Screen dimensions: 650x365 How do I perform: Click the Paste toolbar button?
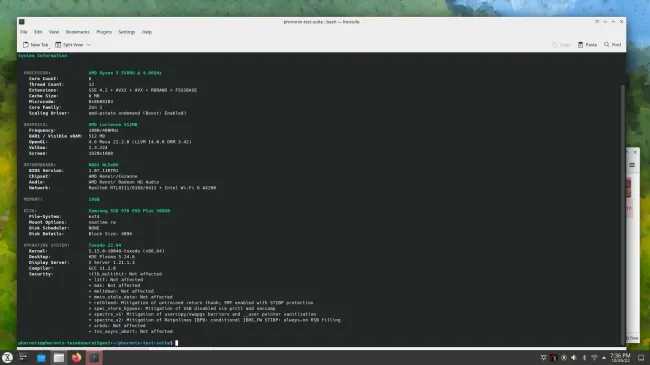click(587, 45)
